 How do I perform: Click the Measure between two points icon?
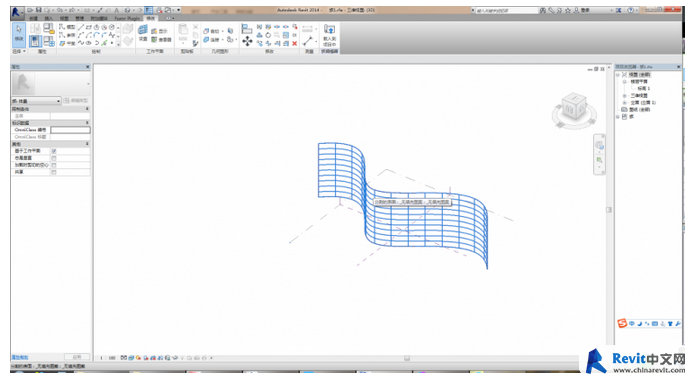(307, 41)
